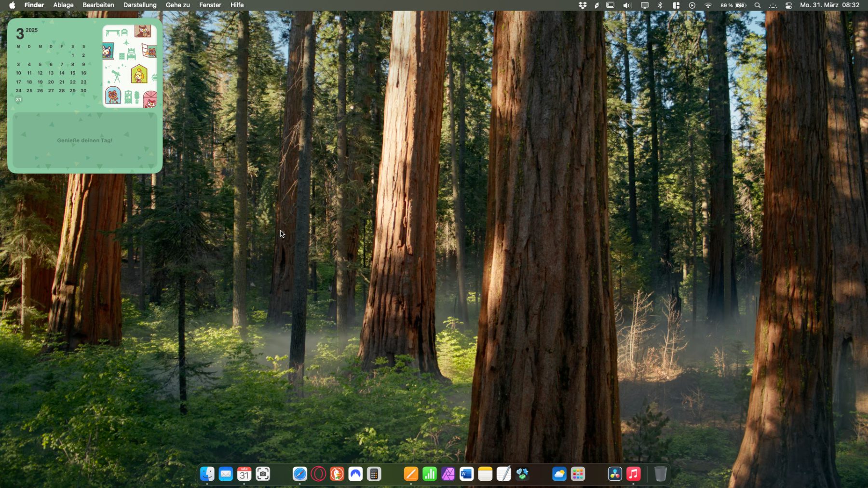Launch Microsoft Word from the dock
The height and width of the screenshot is (488, 868).
[466, 474]
